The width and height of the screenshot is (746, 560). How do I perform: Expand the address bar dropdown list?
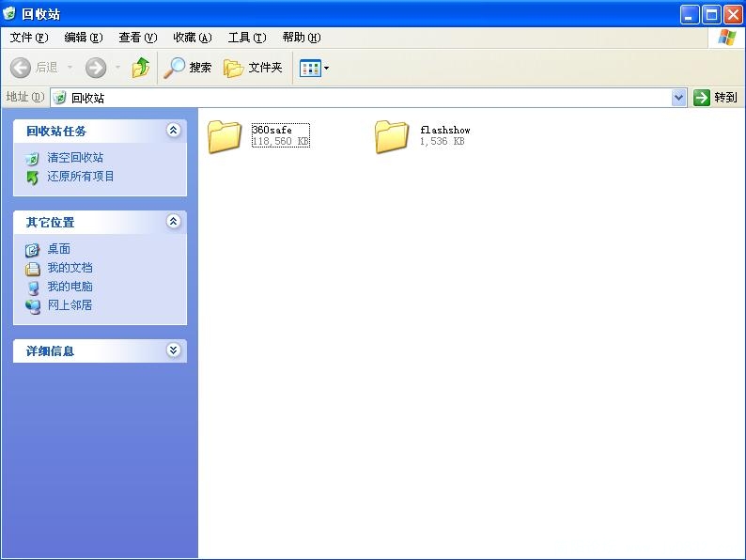[679, 98]
